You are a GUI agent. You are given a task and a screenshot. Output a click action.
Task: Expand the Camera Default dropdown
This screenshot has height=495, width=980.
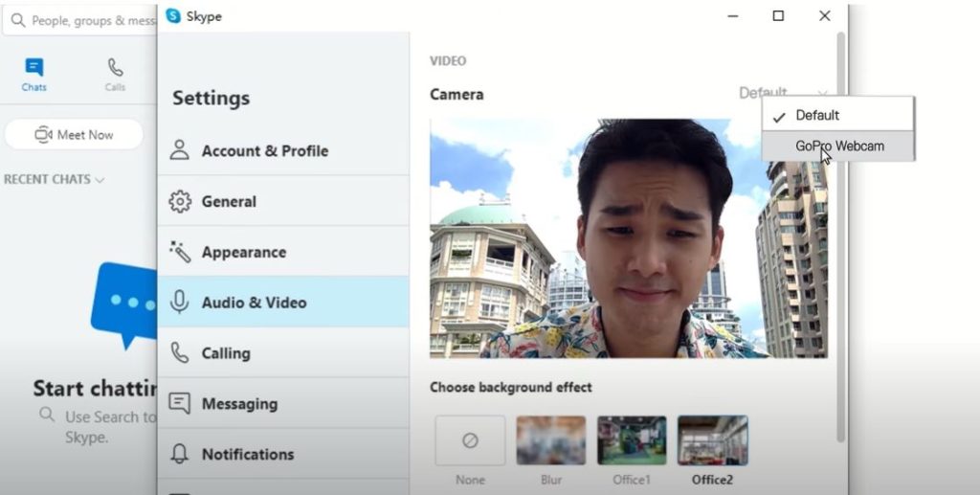pyautogui.click(x=783, y=93)
